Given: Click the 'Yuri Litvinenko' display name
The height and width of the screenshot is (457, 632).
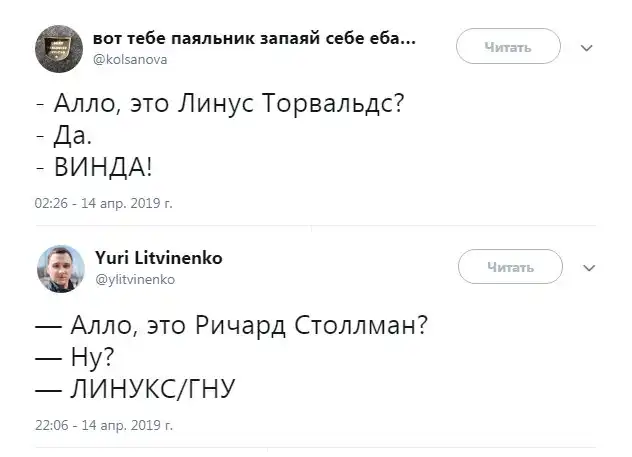Looking at the screenshot, I should click(156, 258).
